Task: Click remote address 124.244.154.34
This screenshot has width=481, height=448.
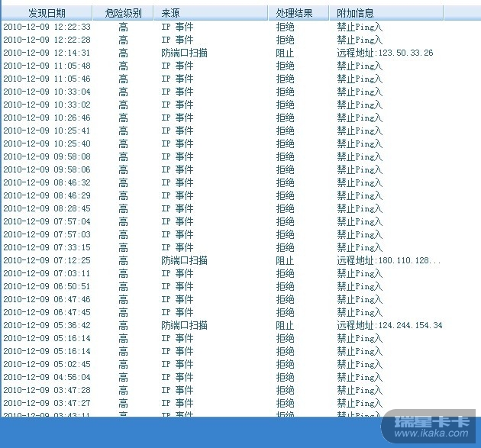Action: pos(411,325)
